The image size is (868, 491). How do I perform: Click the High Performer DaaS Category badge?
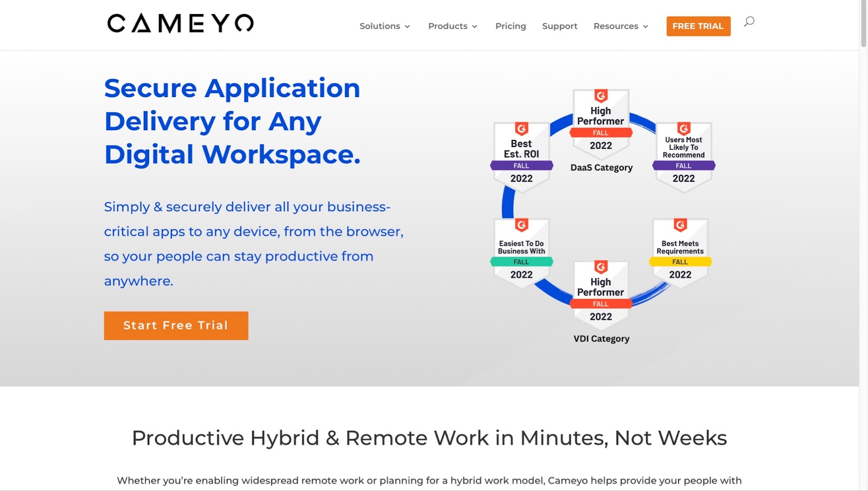point(601,124)
